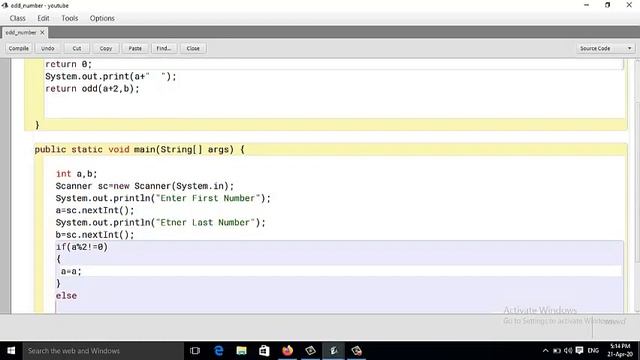
Task: Click the Close toolbar button
Action: (x=193, y=48)
